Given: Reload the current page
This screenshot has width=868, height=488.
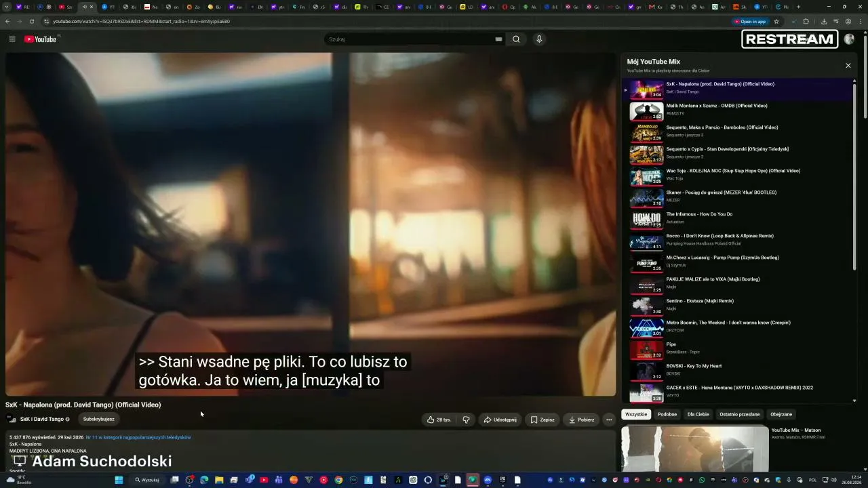Looking at the screenshot, I should tap(31, 21).
